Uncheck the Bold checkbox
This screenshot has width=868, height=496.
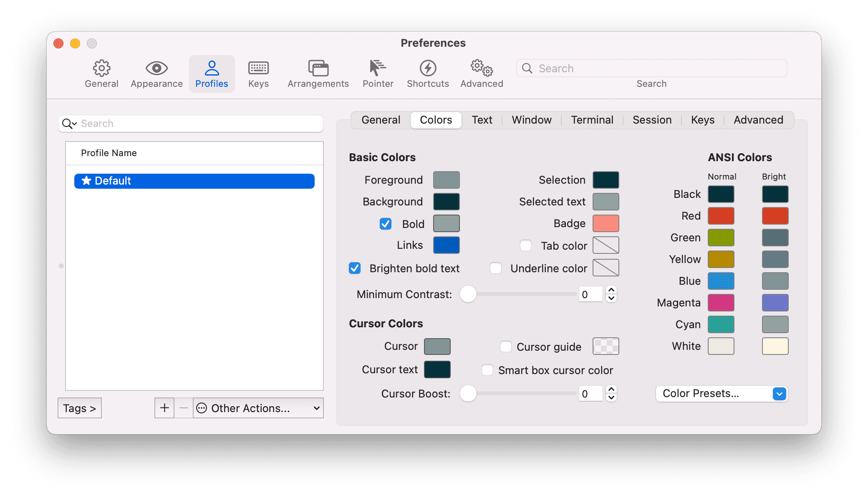coord(386,224)
